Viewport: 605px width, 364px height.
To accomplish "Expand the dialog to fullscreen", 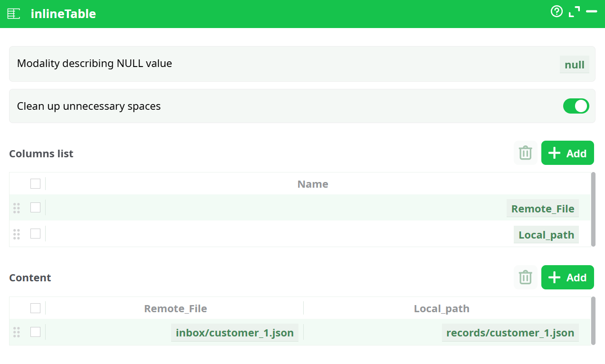I will 575,11.
